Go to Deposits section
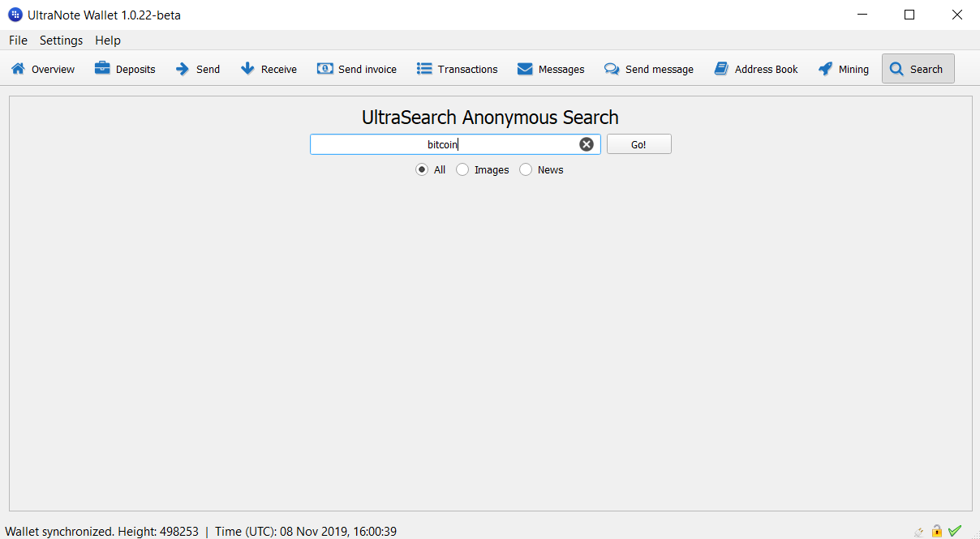980x539 pixels. (125, 69)
